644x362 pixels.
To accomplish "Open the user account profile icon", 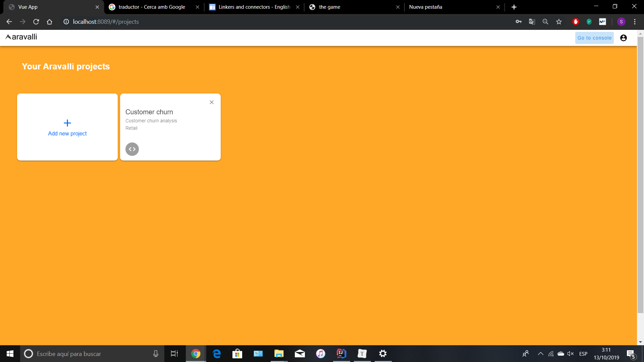I will [623, 38].
